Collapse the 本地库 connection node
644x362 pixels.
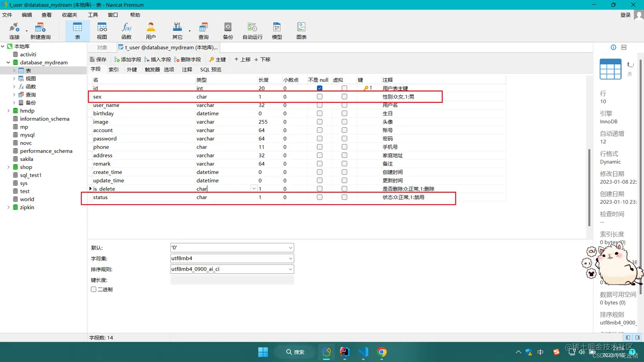(x=3, y=46)
